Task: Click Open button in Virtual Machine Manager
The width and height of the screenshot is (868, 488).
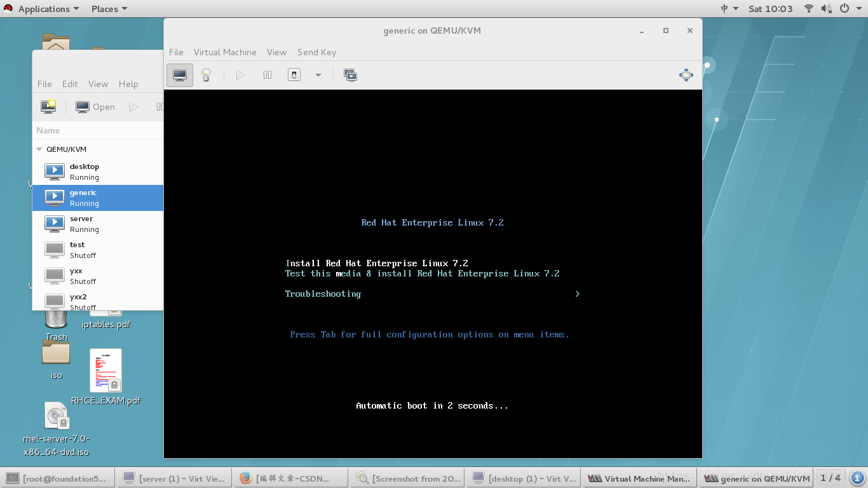Action: pos(95,107)
